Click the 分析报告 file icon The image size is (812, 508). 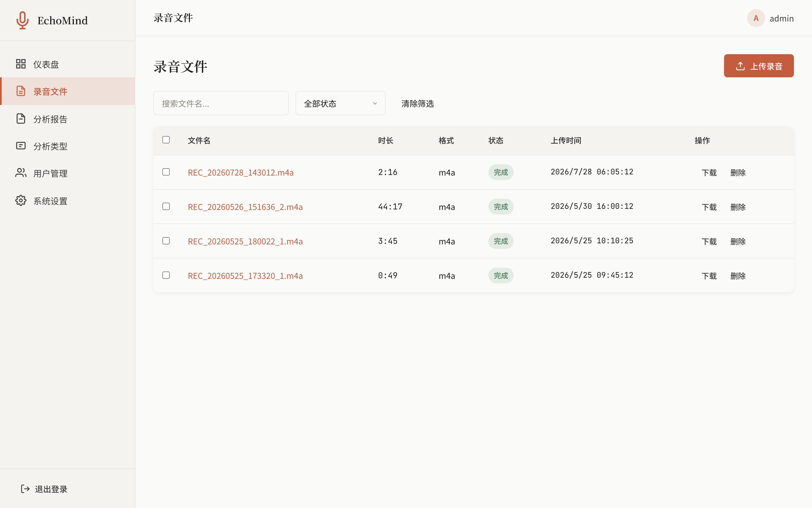21,119
